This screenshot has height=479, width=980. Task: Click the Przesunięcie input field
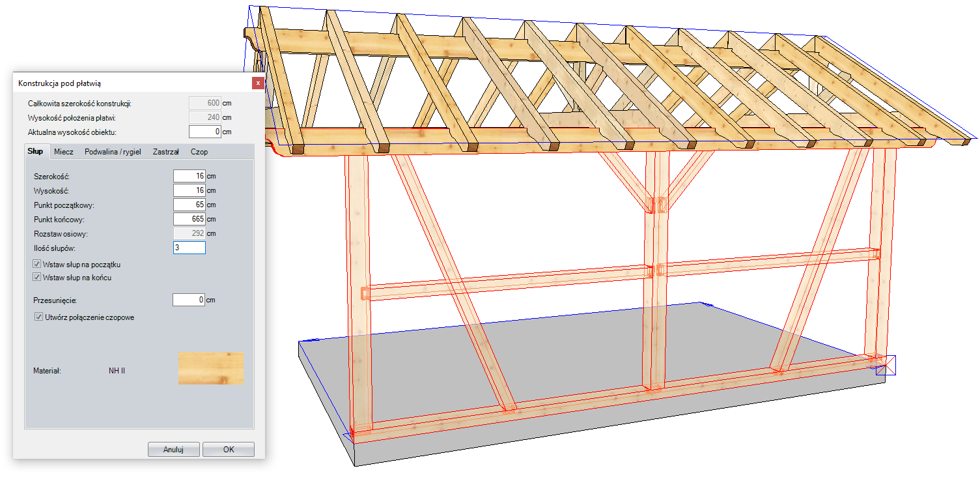pos(188,300)
